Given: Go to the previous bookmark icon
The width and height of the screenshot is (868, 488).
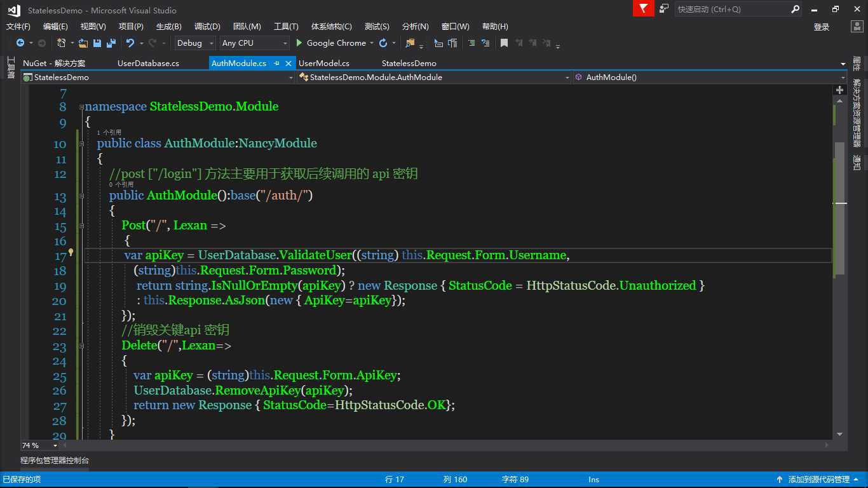Looking at the screenshot, I should (519, 43).
